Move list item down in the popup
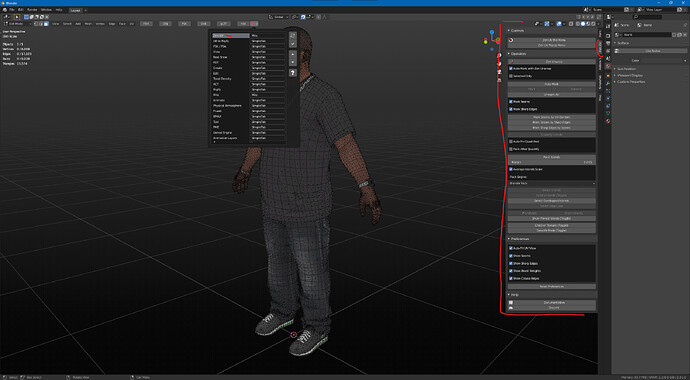This screenshot has width=690, height=380. (x=293, y=62)
